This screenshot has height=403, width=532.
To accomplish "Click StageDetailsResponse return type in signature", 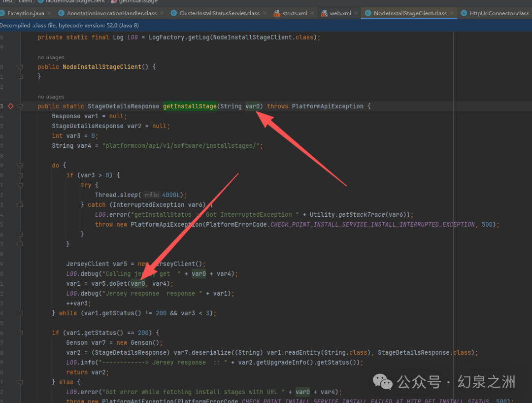I will (123, 106).
